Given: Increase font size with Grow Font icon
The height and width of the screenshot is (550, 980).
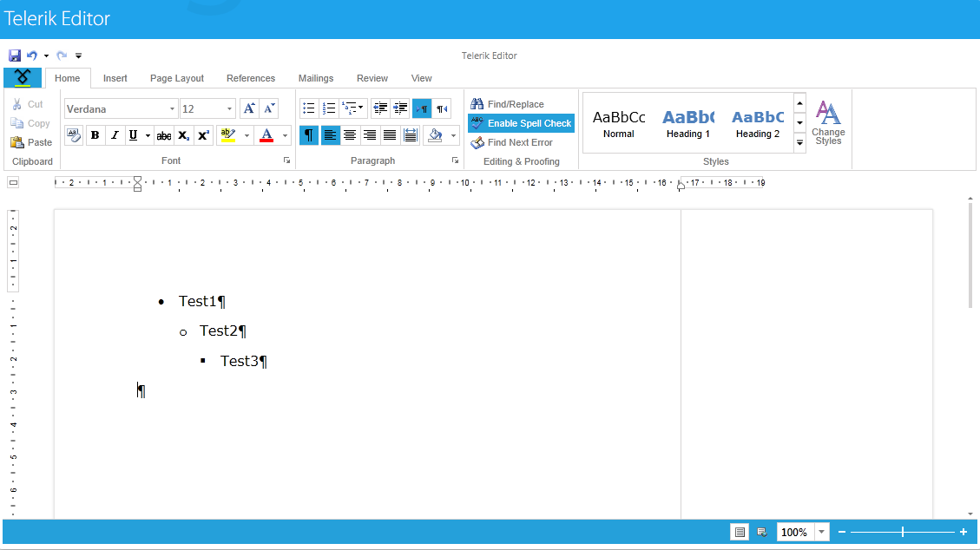Looking at the screenshot, I should click(x=249, y=108).
